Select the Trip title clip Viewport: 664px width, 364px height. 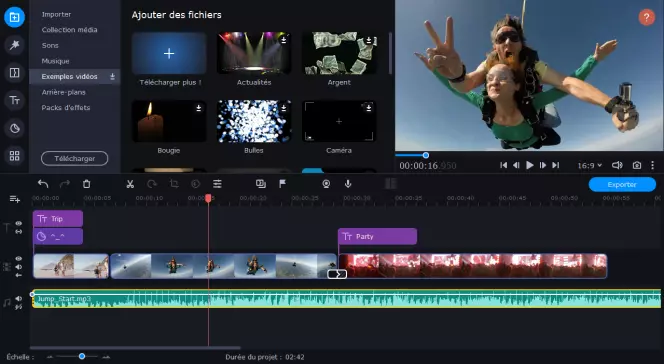[x=58, y=219]
